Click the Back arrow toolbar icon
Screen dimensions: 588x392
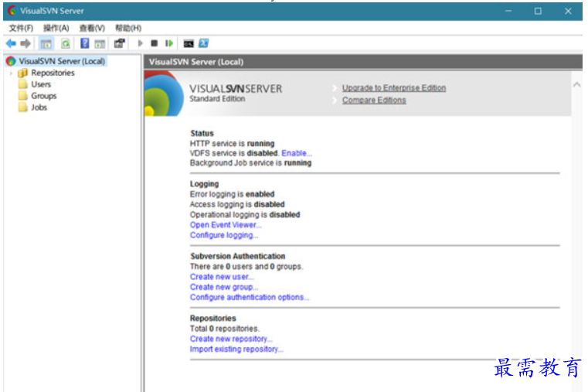(11, 43)
